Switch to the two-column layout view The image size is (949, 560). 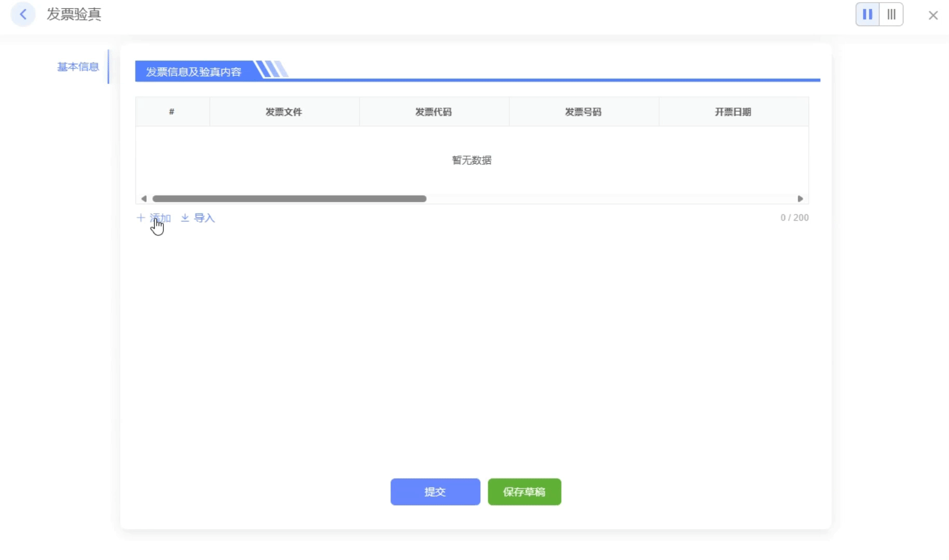867,15
